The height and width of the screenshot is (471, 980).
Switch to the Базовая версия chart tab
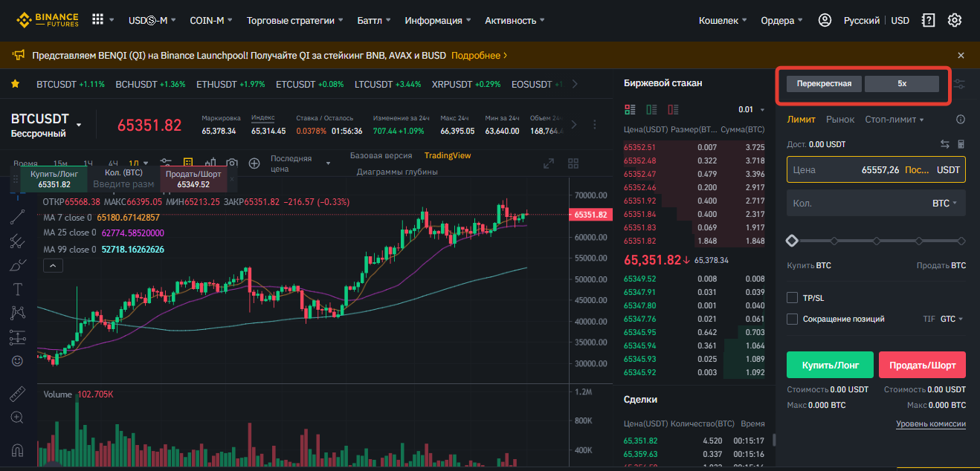click(381, 155)
